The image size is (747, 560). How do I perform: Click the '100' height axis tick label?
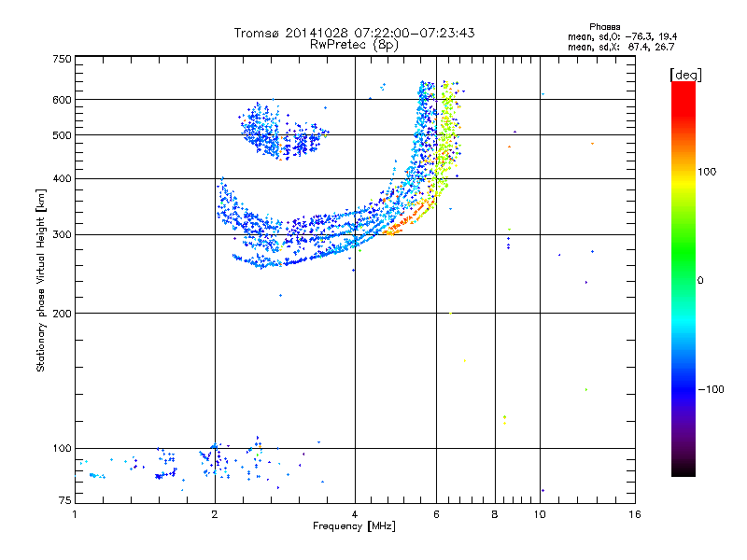tap(62, 449)
